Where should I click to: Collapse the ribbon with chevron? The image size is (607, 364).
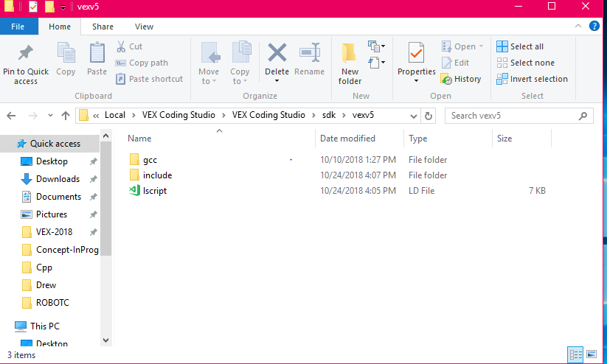tap(578, 26)
